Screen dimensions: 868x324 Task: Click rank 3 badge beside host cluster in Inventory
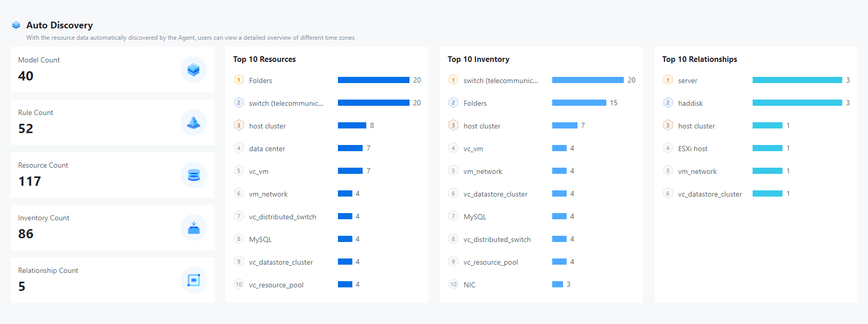point(453,125)
